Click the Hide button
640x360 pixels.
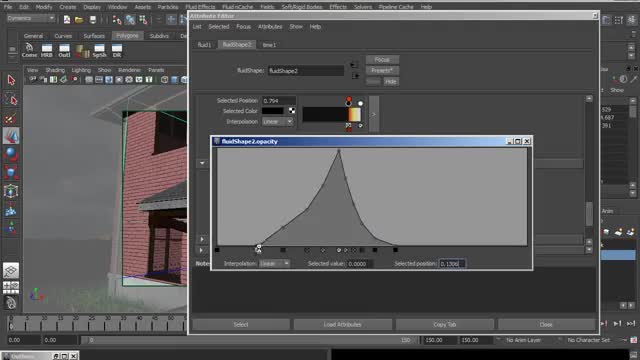tap(391, 82)
